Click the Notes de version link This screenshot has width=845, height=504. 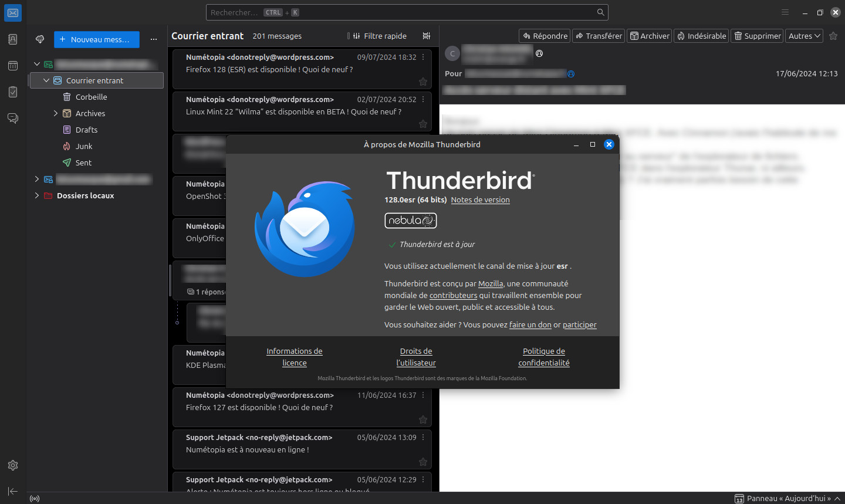click(x=480, y=199)
